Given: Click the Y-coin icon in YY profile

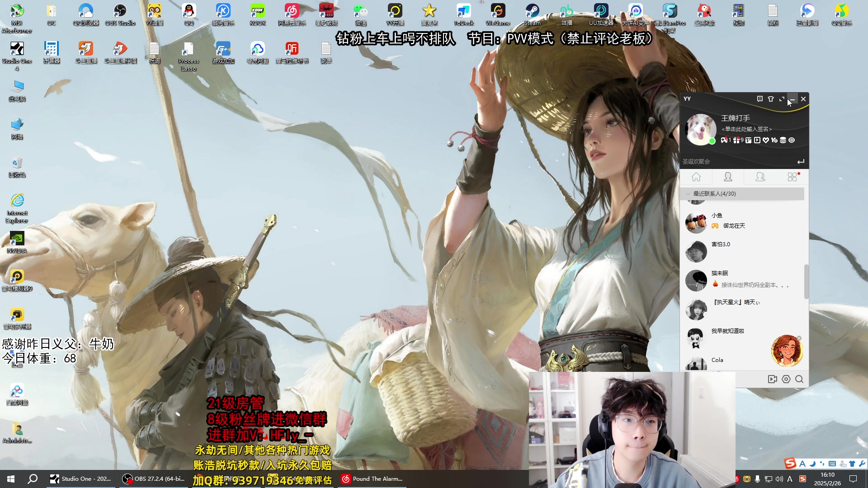Looking at the screenshot, I should (x=774, y=140).
